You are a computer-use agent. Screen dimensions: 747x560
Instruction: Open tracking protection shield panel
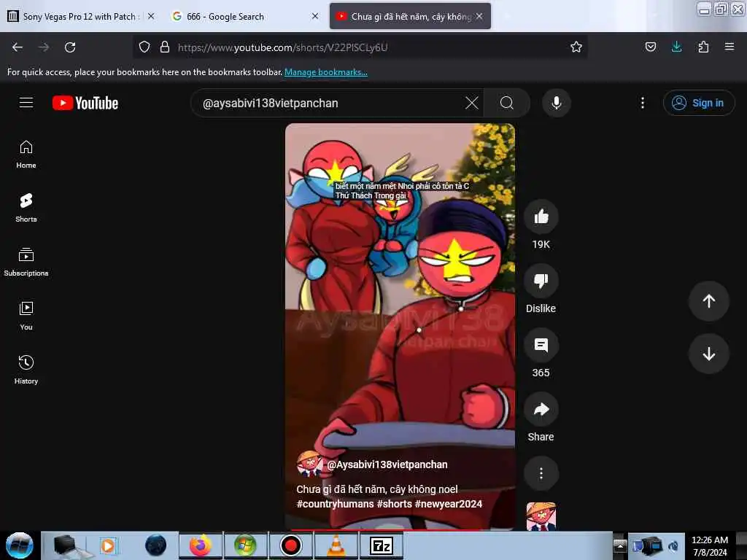[x=144, y=47]
